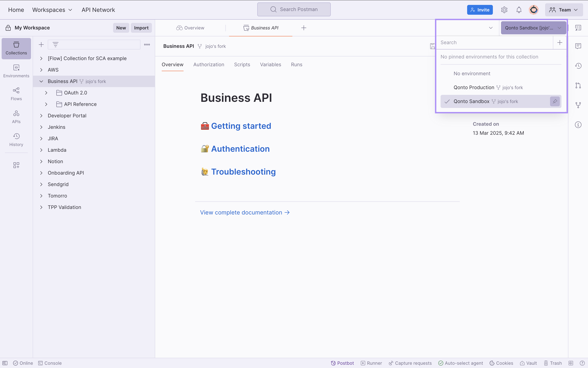Open the changelog icon in right sidebar
Viewport: 588px width, 368px height.
point(578,66)
